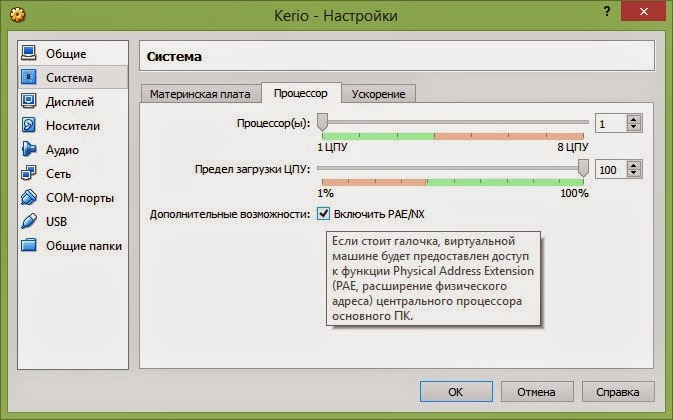Open the Аудио settings category
Image resolution: width=673 pixels, height=420 pixels.
[73, 150]
